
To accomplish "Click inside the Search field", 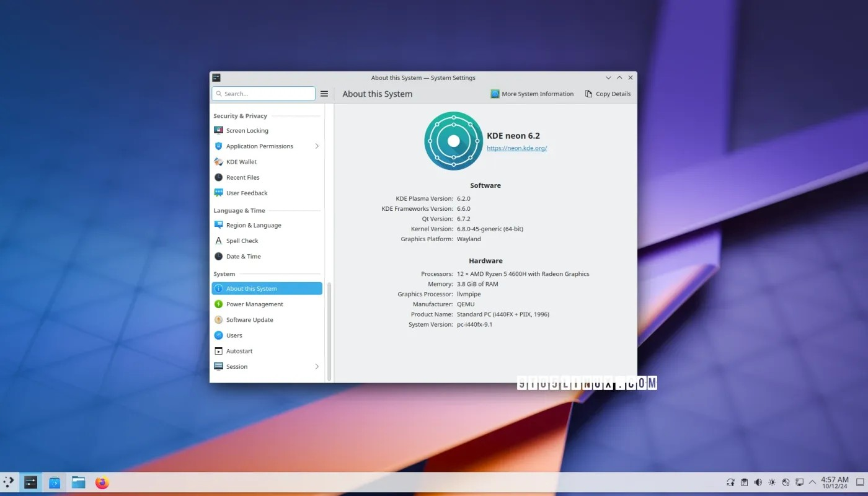I will click(263, 93).
